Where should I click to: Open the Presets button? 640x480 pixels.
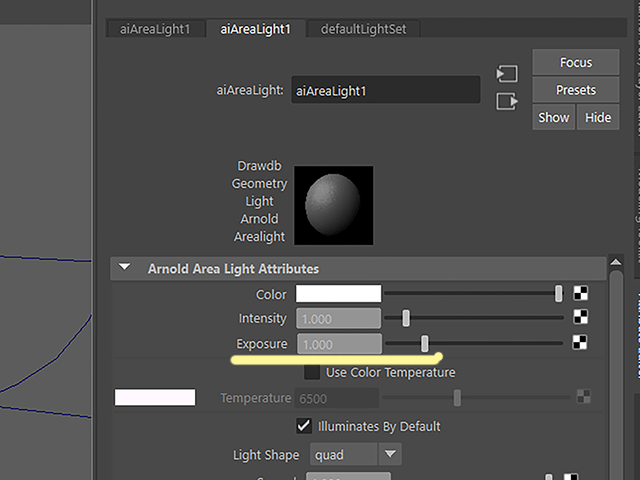pos(576,90)
